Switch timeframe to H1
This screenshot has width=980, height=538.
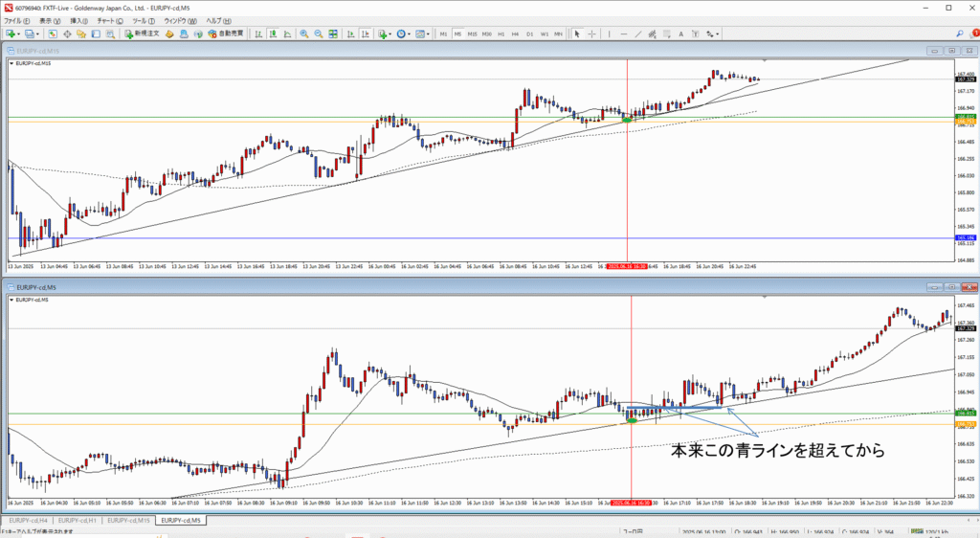pos(501,34)
